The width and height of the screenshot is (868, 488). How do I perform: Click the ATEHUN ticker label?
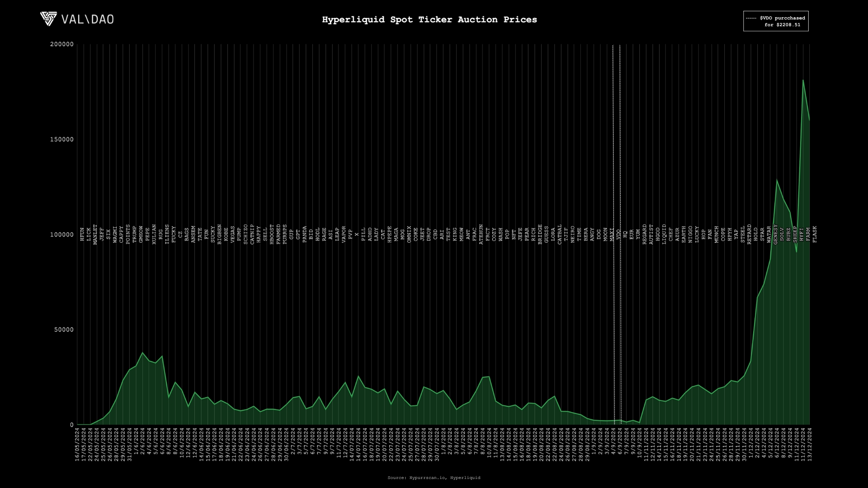481,235
